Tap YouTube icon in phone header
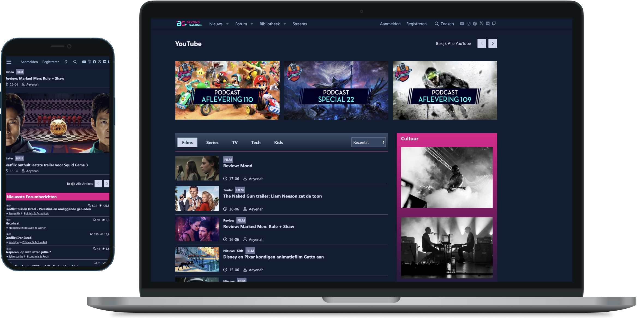The width and height of the screenshot is (644, 334). (84, 62)
